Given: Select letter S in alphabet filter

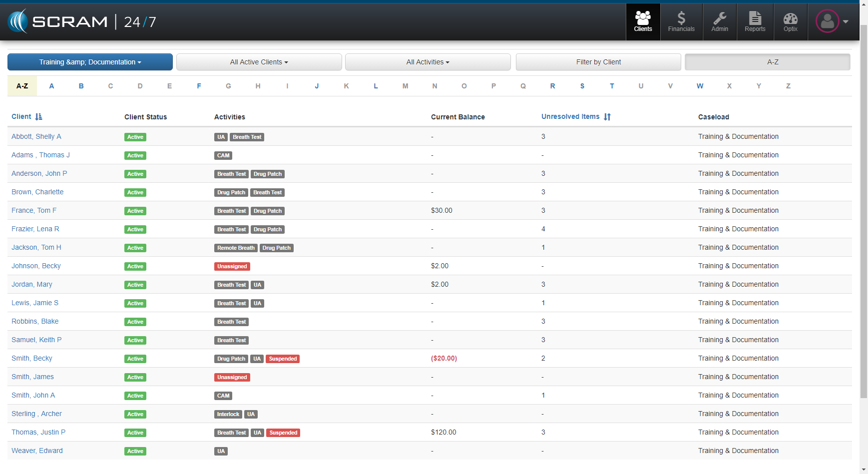Looking at the screenshot, I should pos(582,86).
